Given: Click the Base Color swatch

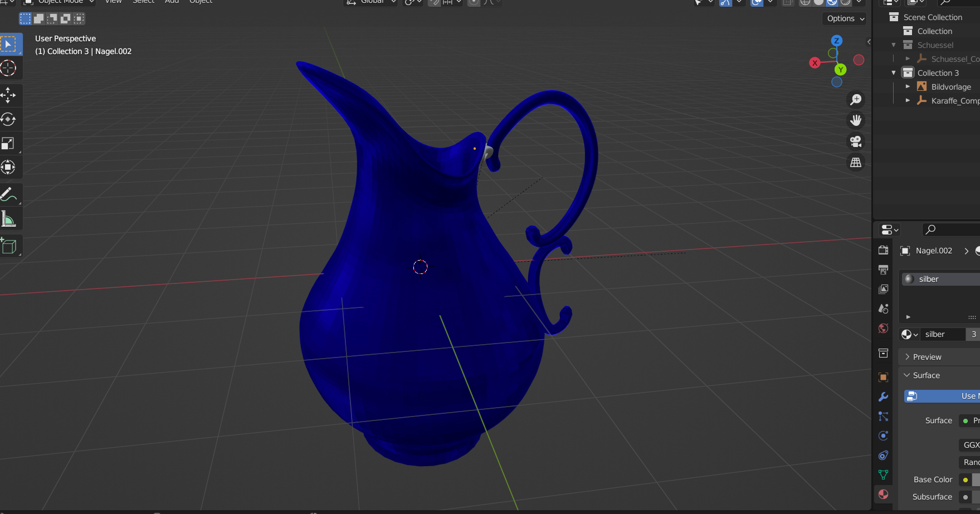Looking at the screenshot, I should (976, 479).
